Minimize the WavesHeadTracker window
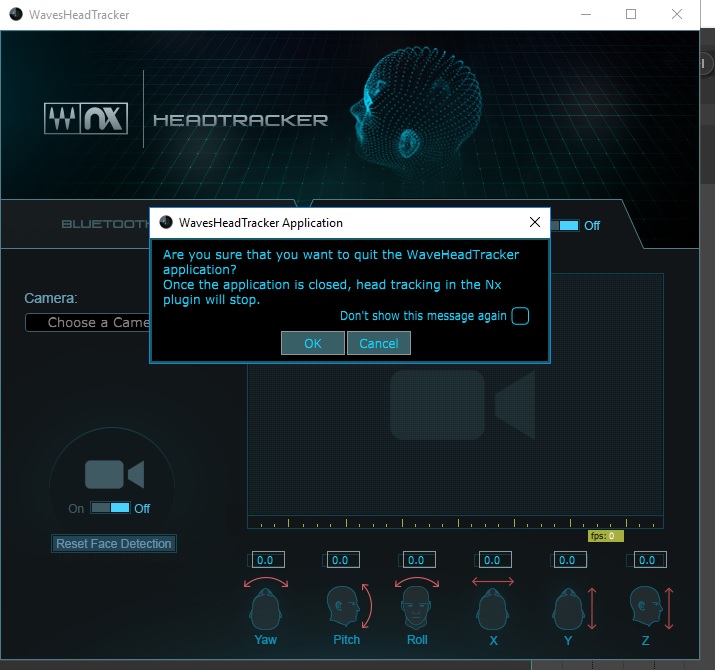Viewport: 715px width, 670px height. click(x=586, y=15)
